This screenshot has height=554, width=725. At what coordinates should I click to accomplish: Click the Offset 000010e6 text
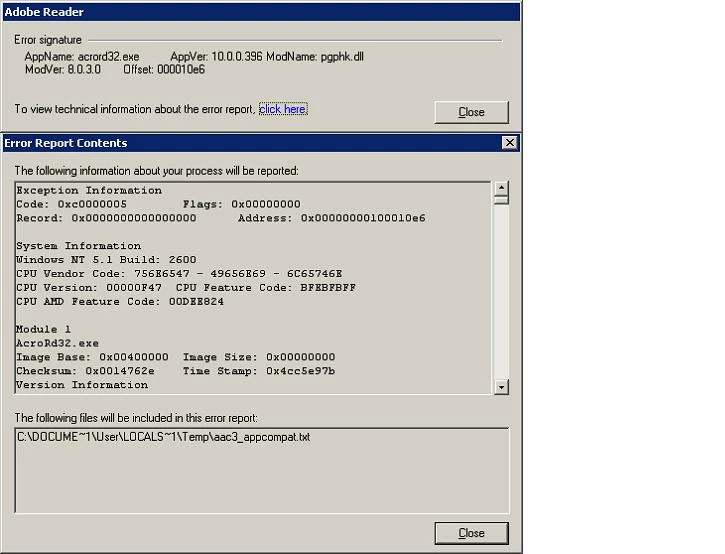[x=164, y=69]
